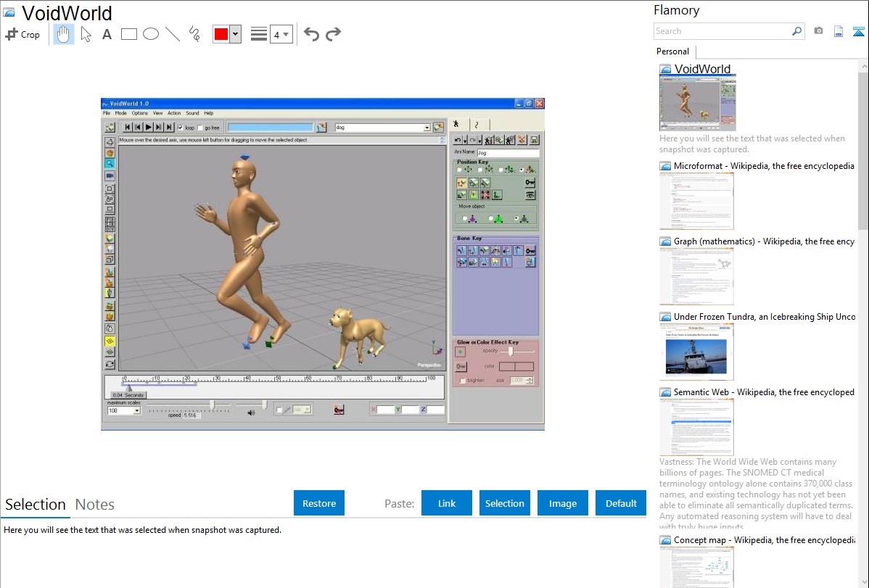The image size is (869, 588).
Task: Click the video camera tool in VoidWorld
Action: 110,175
